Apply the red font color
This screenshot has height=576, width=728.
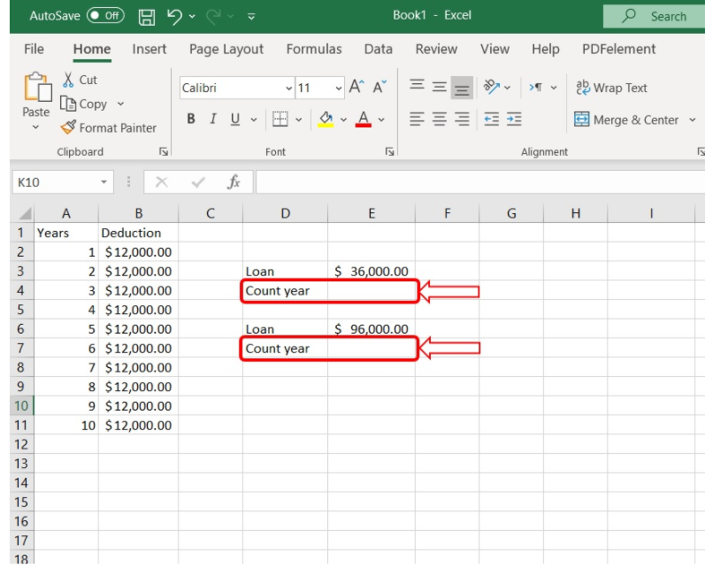pos(363,119)
